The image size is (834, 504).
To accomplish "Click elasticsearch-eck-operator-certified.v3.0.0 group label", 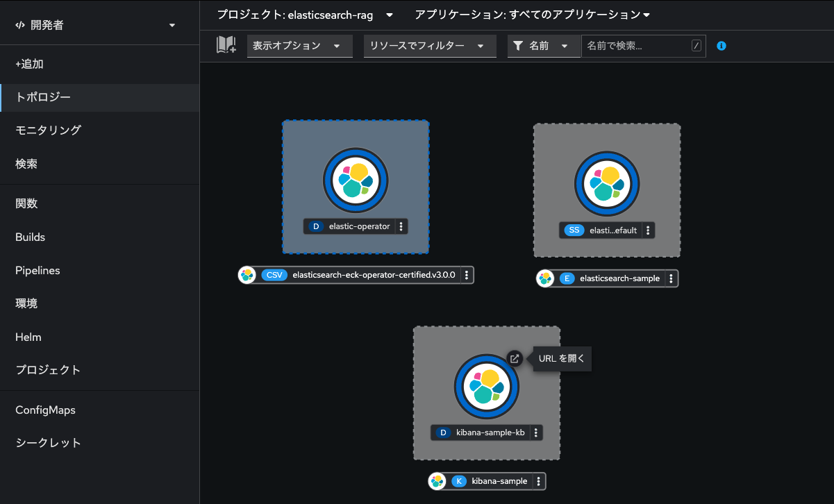I will (x=374, y=275).
